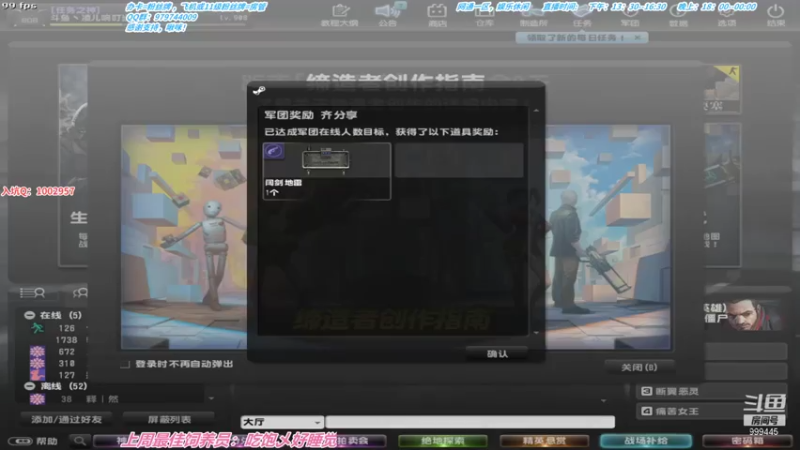Click chat log scroll-down arrow on right
This screenshot has width=800, height=450.
604,401
